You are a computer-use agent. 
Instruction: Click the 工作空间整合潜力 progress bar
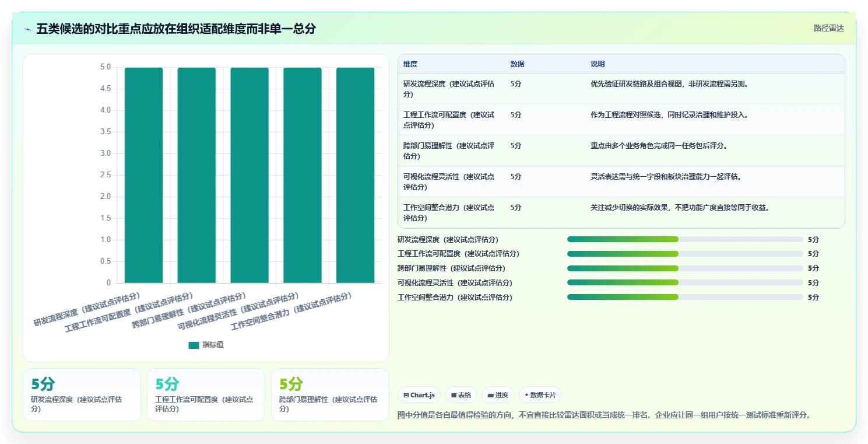[x=685, y=297]
